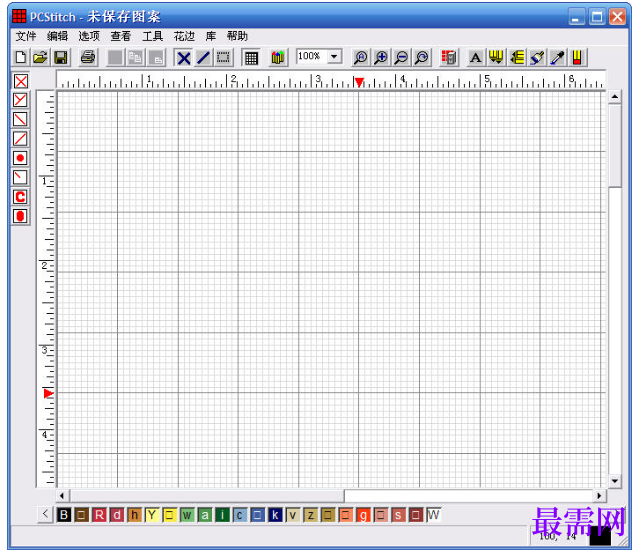Open the 帮助 menu
Image resolution: width=644 pixels, height=553 pixels.
point(237,36)
